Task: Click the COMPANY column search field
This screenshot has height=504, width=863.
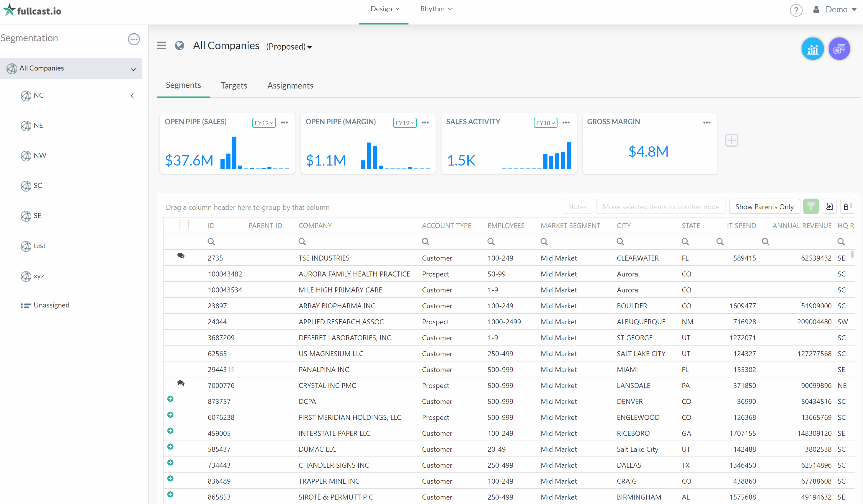Action: [x=356, y=242]
